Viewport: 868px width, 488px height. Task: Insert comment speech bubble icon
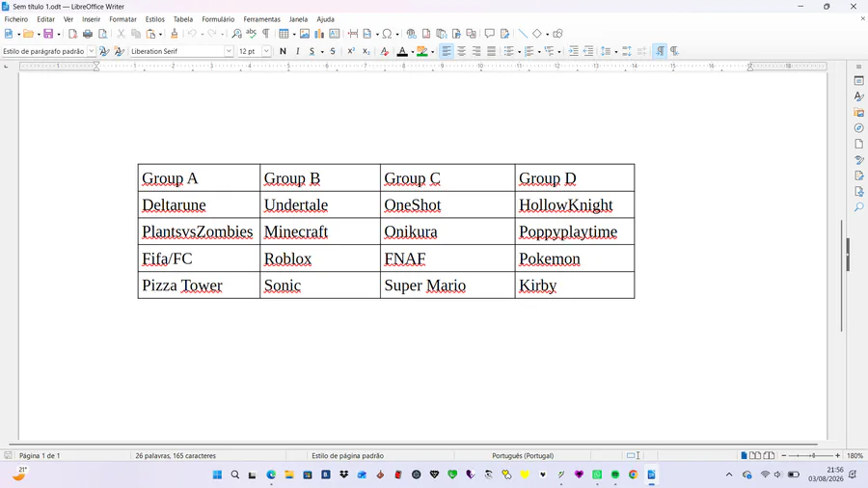[x=489, y=34]
